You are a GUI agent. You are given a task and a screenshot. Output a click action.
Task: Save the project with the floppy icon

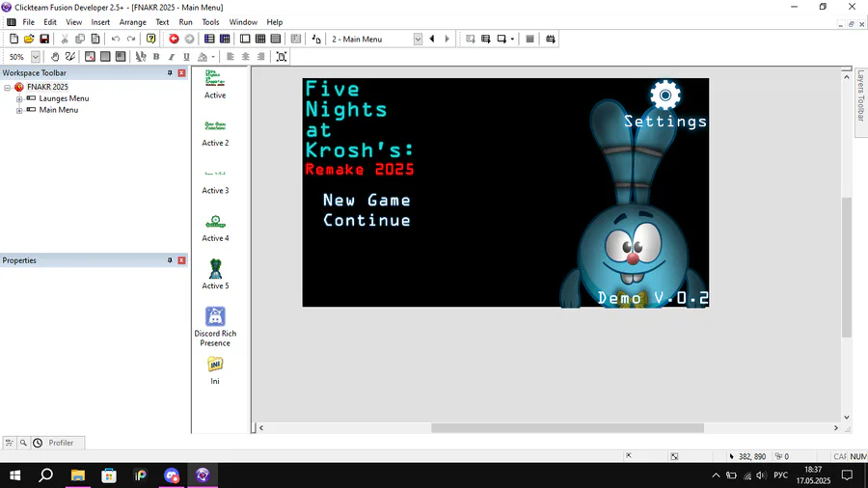click(44, 39)
